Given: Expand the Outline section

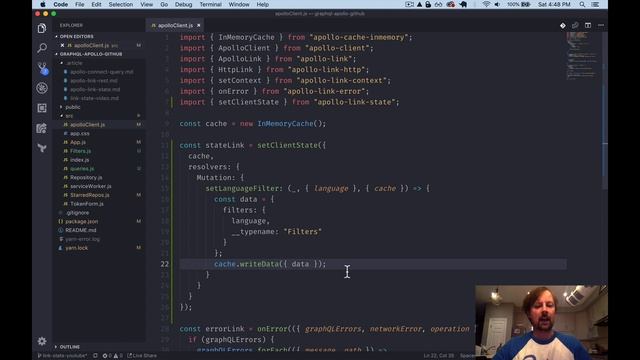Looking at the screenshot, I should coord(69,347).
